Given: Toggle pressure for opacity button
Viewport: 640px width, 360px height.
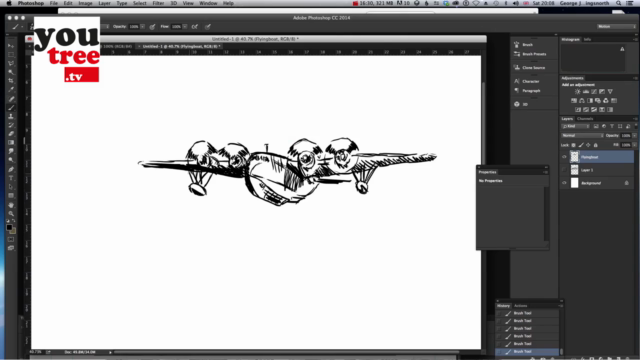Looking at the screenshot, I should (x=152, y=27).
